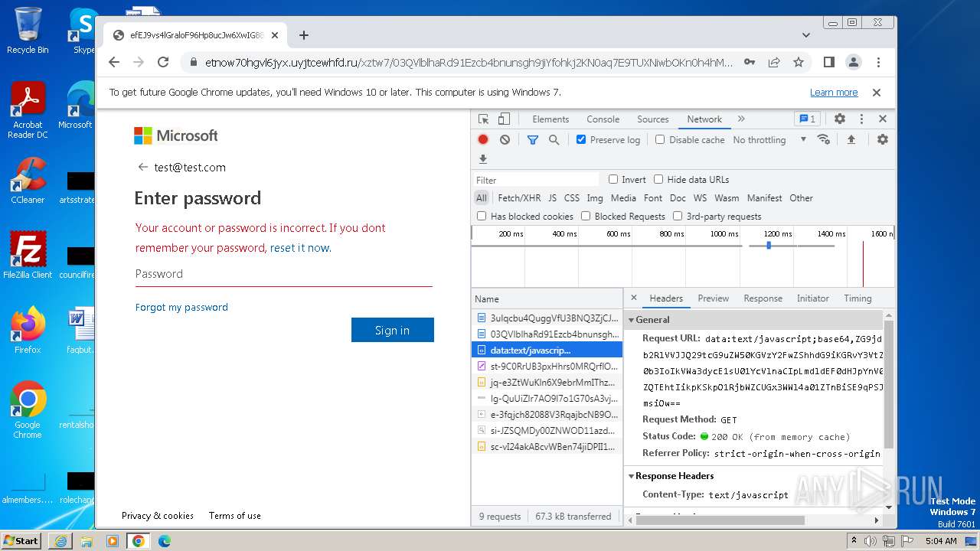Select the Fetch/XHR type filter

tap(519, 197)
